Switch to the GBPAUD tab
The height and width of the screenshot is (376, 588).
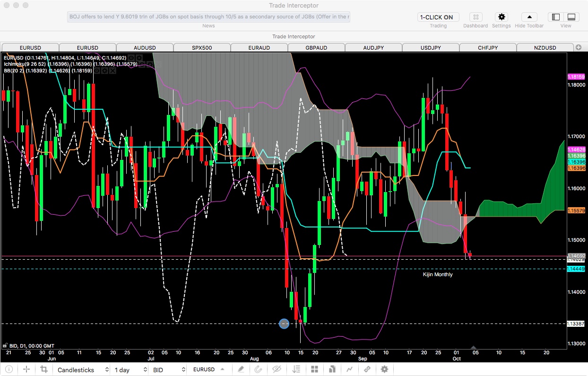[x=316, y=48]
